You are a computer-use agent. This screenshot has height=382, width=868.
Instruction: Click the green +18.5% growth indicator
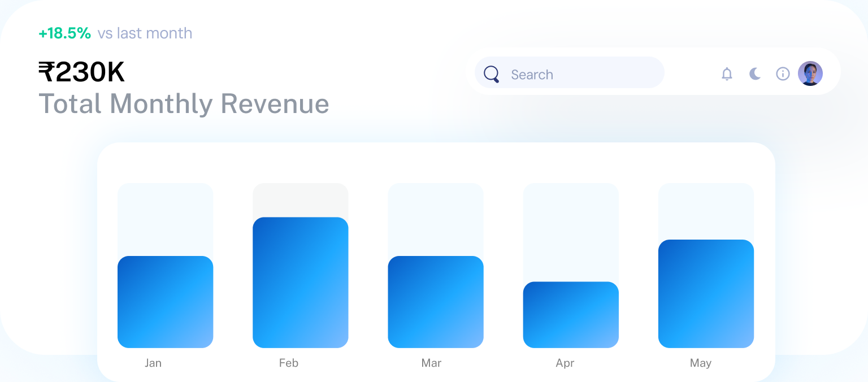coord(64,33)
